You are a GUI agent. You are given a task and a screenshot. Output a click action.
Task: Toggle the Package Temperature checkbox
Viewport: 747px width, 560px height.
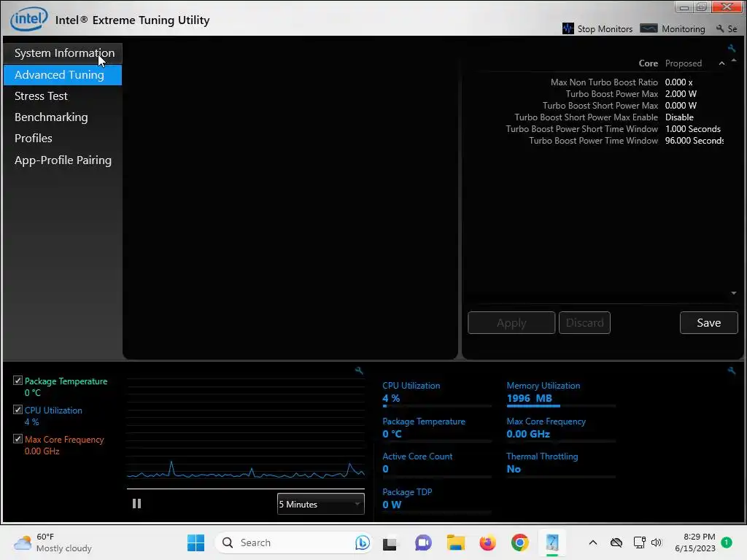(18, 381)
